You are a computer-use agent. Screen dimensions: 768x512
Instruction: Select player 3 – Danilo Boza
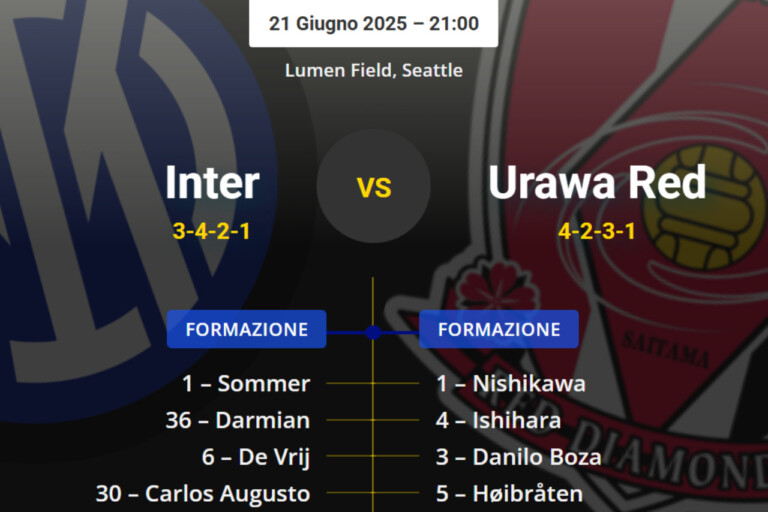[x=518, y=457]
